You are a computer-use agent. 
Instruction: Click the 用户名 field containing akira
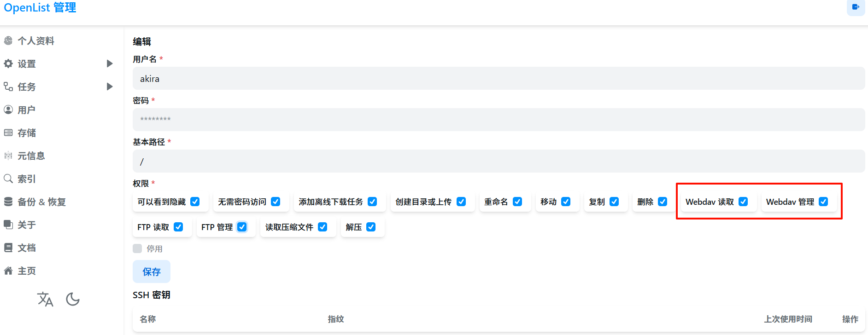499,78
